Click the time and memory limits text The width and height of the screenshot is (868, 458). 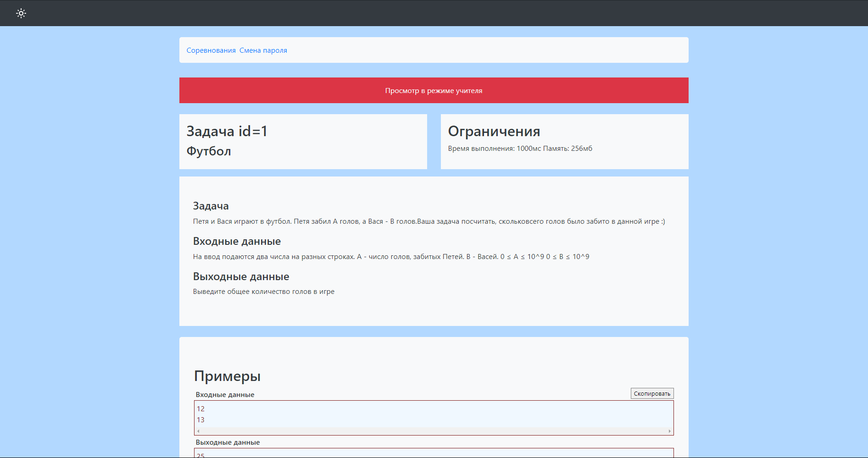point(520,149)
